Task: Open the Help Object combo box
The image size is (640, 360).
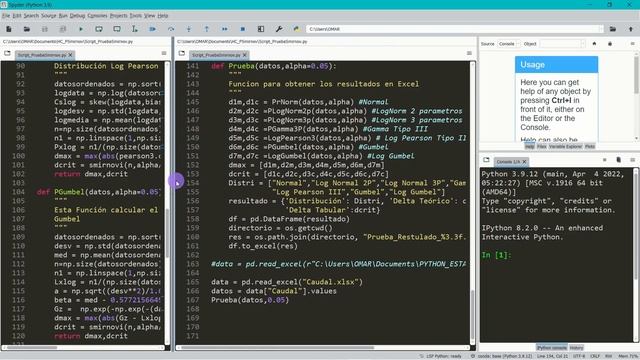Action: coord(562,44)
